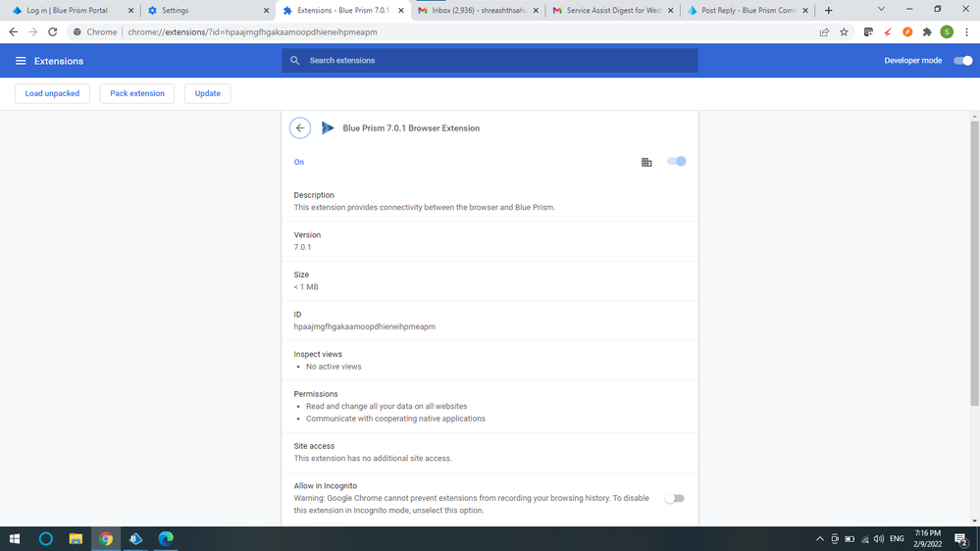
Task: Enable Allow in Incognito toggle
Action: (x=674, y=498)
